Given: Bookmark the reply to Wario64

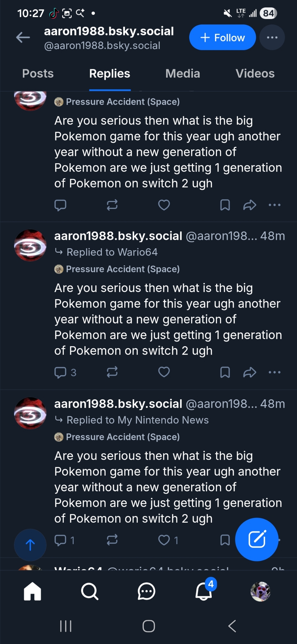Looking at the screenshot, I should 225,372.
